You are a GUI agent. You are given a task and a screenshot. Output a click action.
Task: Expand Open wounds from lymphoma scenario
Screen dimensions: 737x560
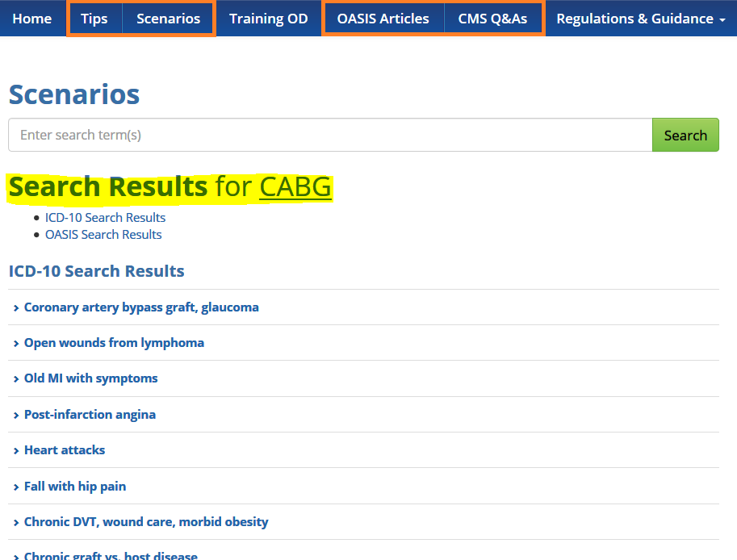[x=114, y=343]
